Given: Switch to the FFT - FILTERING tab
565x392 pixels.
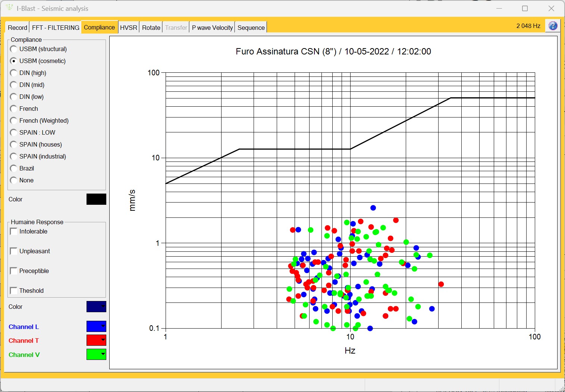Looking at the screenshot, I should click(56, 28).
